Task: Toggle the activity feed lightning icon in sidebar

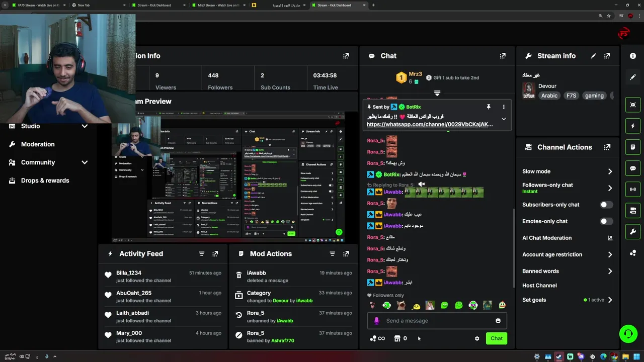Action: 633,126
